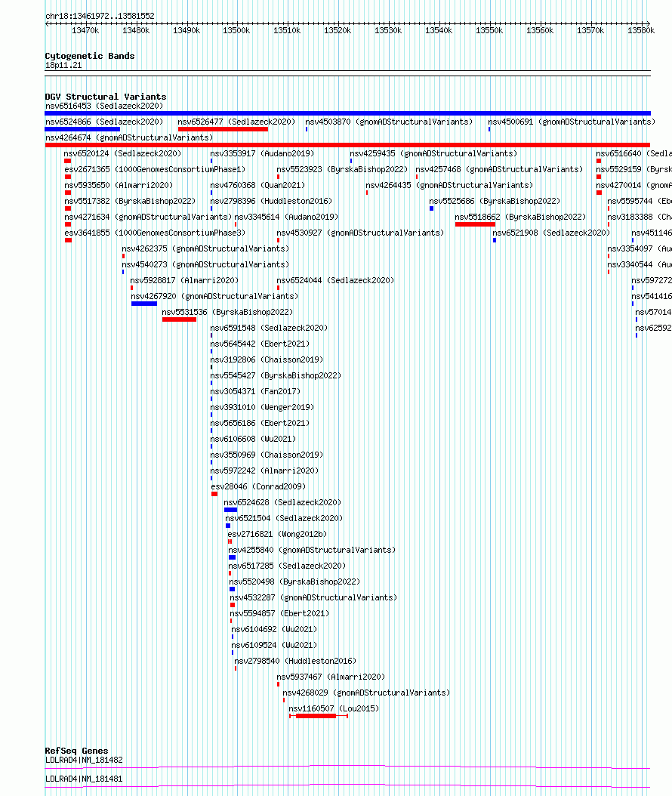The height and width of the screenshot is (796, 672).
Task: Select nsv6521908 (Sedlazeck2020) label
Action: click(x=551, y=233)
